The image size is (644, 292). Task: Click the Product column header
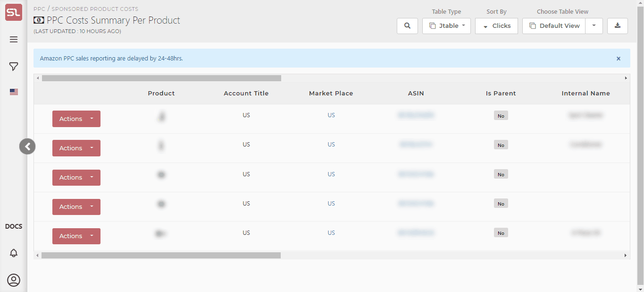[x=161, y=94]
